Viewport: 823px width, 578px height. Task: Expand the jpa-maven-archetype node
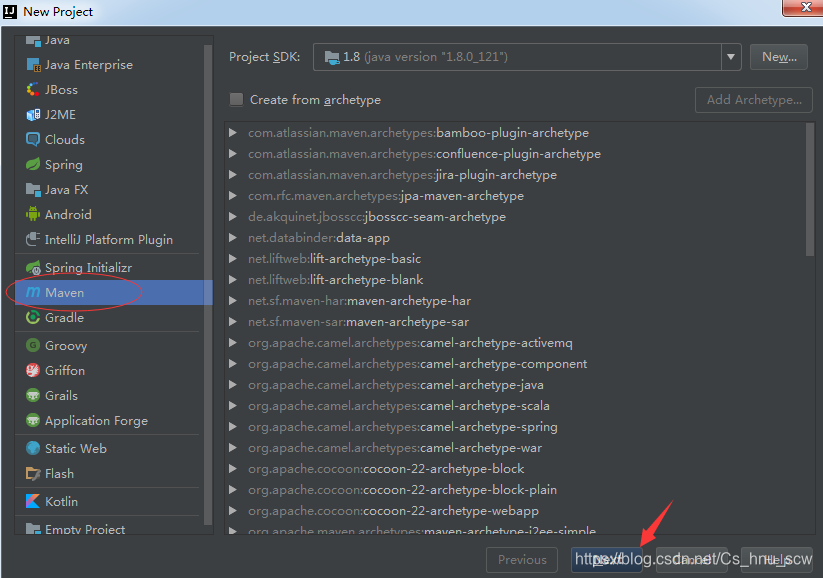233,196
